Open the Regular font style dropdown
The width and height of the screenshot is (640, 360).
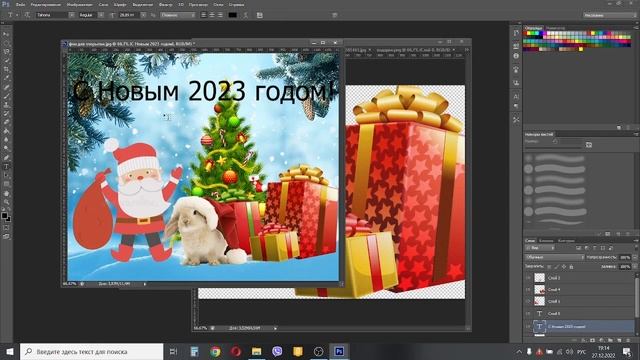pyautogui.click(x=101, y=15)
